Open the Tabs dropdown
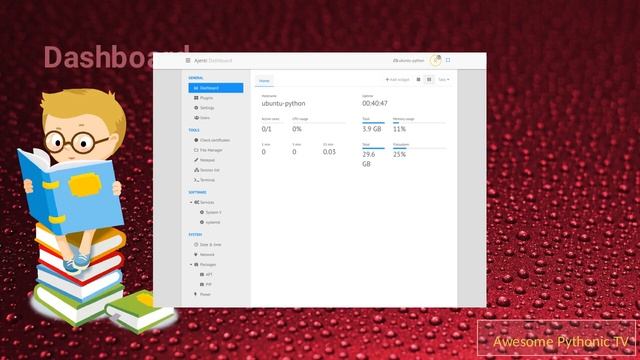640x360 pixels. (444, 80)
